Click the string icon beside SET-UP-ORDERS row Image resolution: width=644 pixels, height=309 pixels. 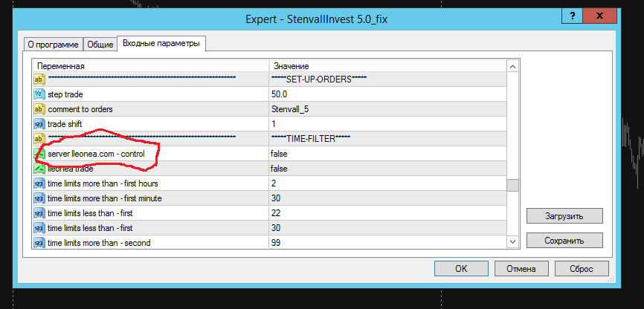point(39,79)
